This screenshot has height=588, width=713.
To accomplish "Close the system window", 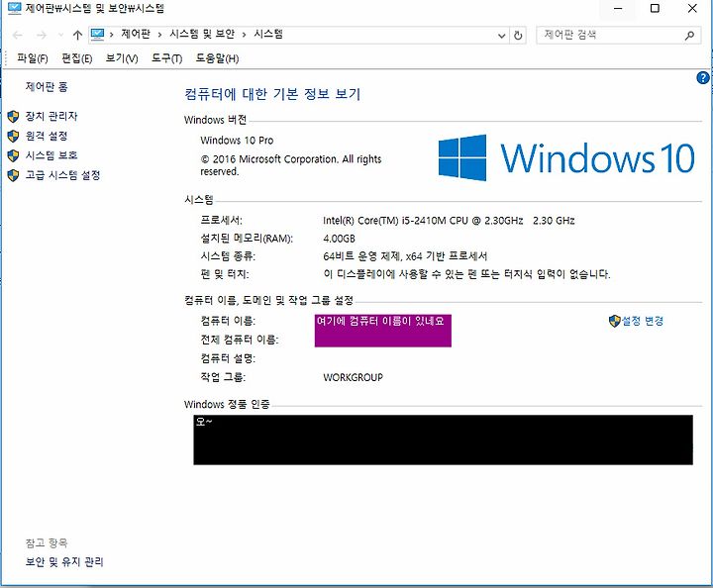I will pos(692,8).
